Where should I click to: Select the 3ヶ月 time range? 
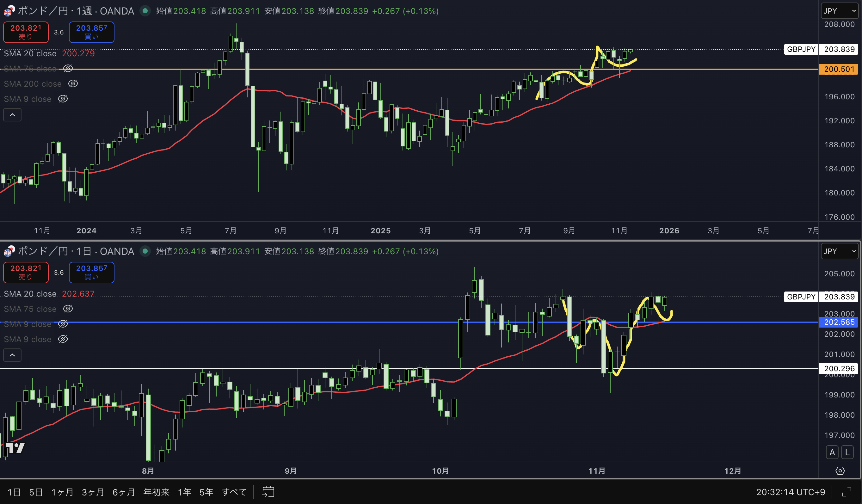click(93, 492)
